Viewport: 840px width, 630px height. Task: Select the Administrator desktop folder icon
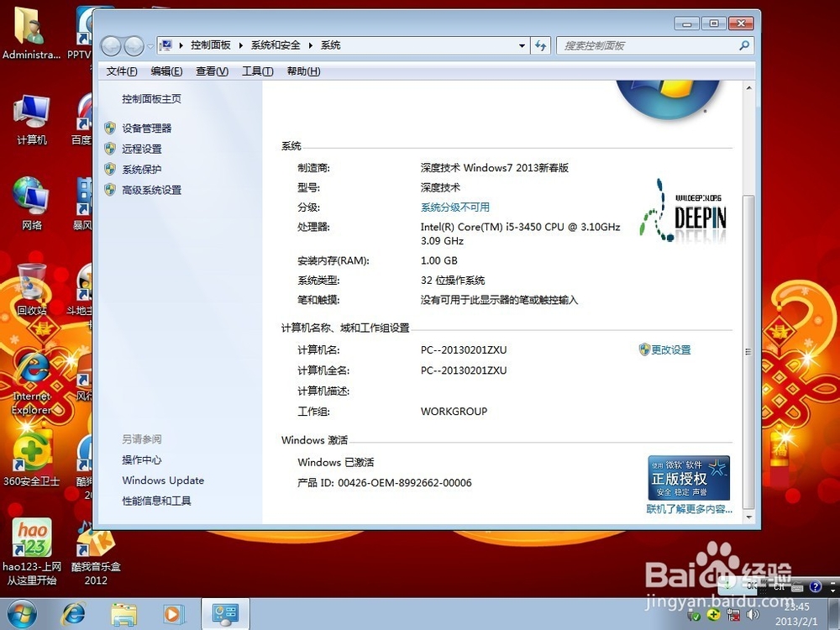tap(31, 32)
